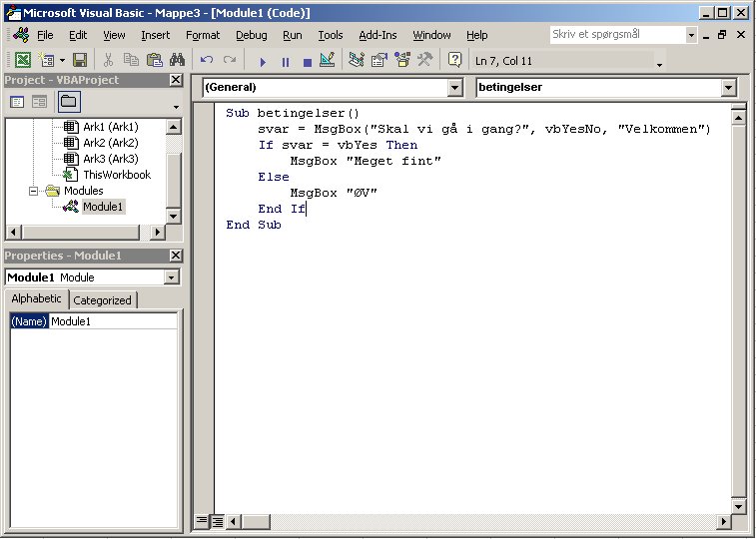The width and height of the screenshot is (756, 539).
Task: Open the Toolbox hammer icon
Action: coord(424,60)
